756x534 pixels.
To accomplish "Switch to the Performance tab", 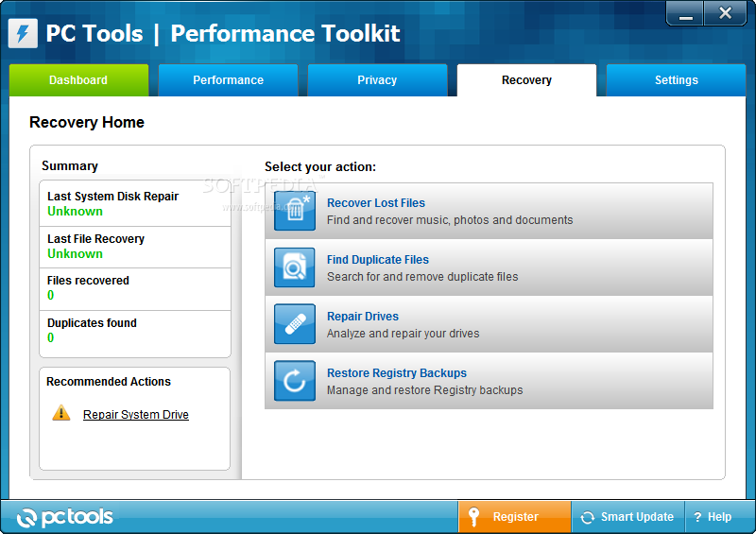I will click(228, 80).
